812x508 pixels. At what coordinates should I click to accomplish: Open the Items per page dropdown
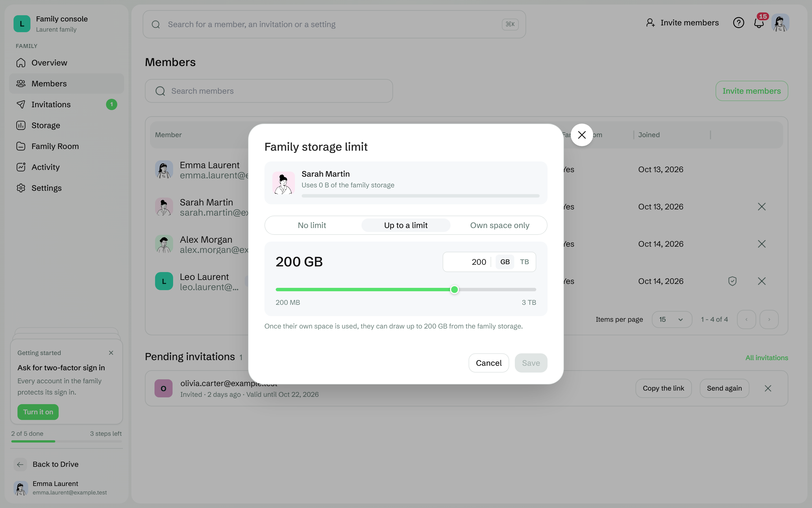(x=672, y=319)
